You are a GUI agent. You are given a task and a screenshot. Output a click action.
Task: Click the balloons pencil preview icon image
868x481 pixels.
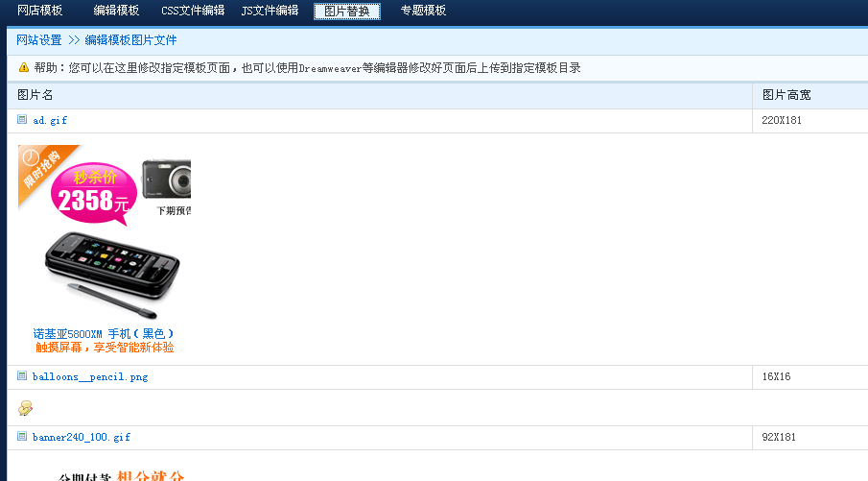click(x=26, y=408)
